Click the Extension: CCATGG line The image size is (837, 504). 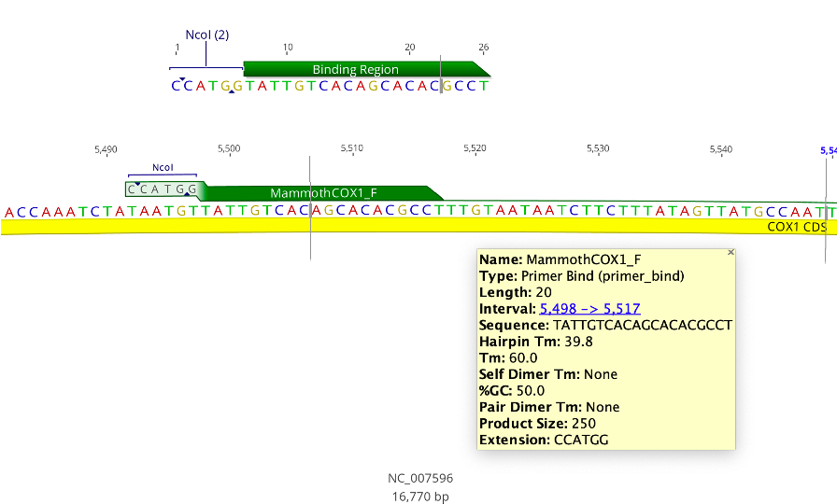[544, 440]
